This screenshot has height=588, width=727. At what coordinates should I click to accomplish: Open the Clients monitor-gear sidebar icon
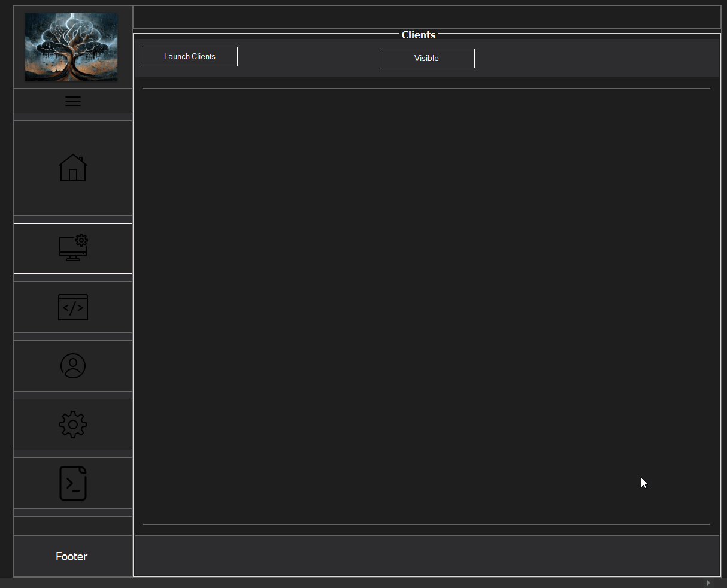pyautogui.click(x=72, y=247)
